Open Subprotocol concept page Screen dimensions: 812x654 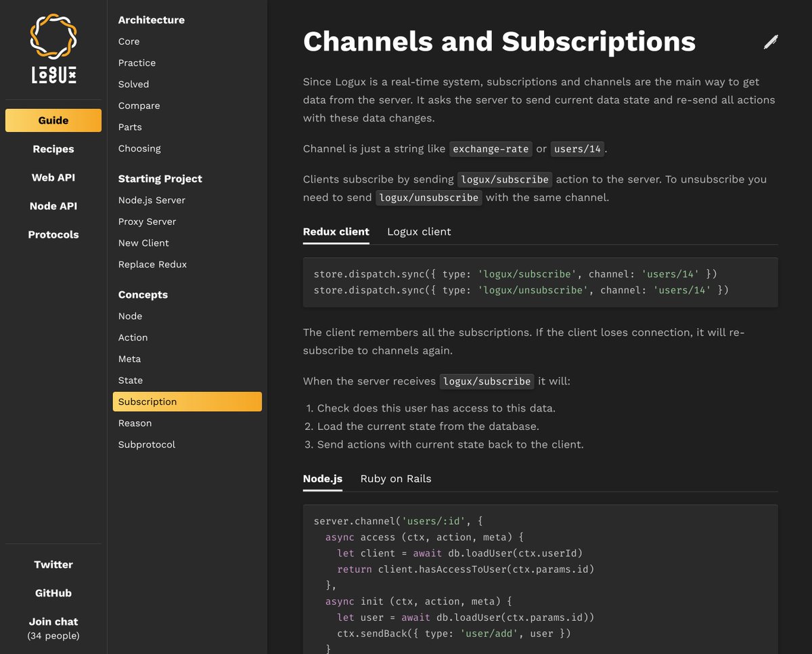pyautogui.click(x=146, y=445)
